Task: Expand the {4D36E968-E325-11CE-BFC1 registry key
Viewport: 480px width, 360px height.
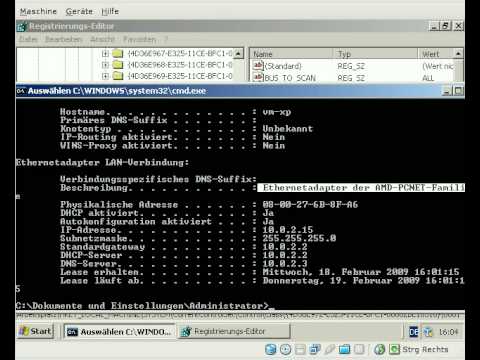Action: click(105, 65)
